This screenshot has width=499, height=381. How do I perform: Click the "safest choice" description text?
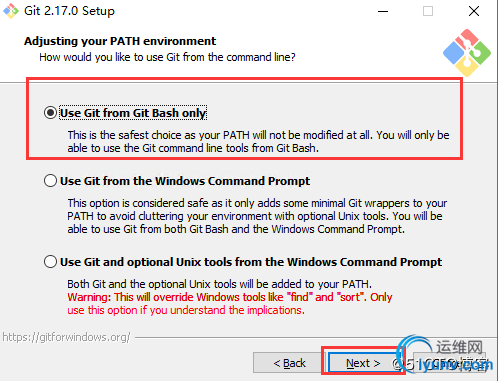point(258,141)
